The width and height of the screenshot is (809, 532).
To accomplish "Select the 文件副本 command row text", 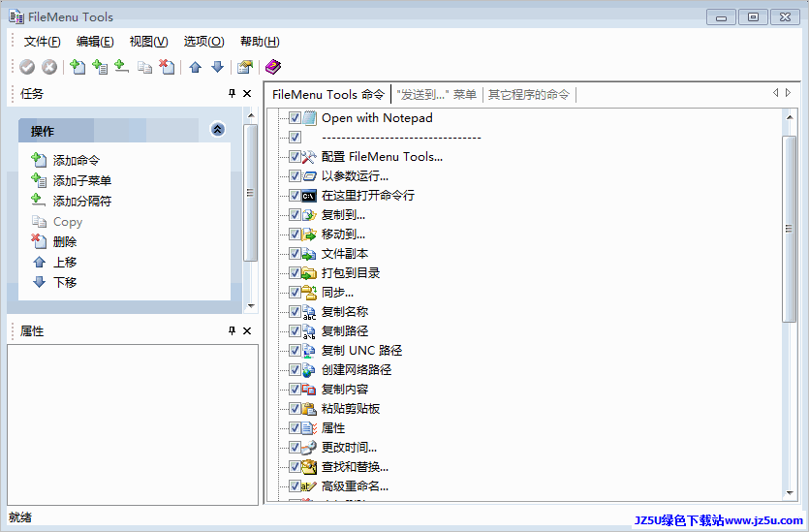I will (345, 254).
